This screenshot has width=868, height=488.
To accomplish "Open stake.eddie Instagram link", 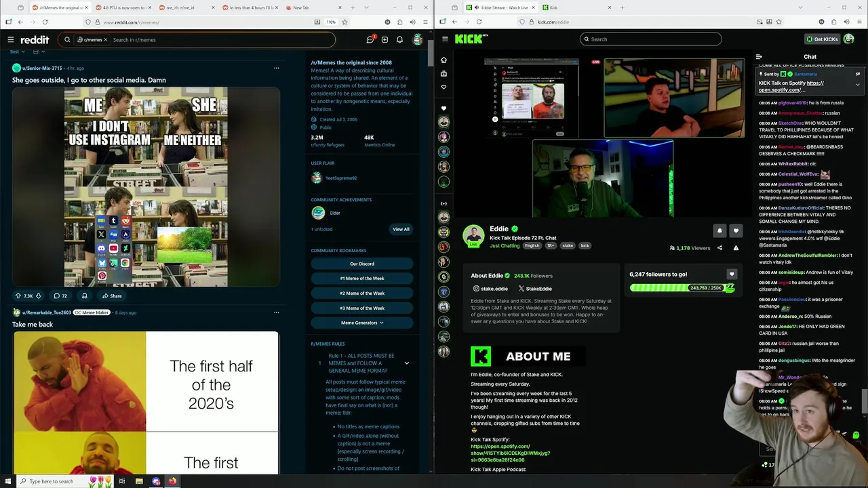I will pyautogui.click(x=490, y=289).
